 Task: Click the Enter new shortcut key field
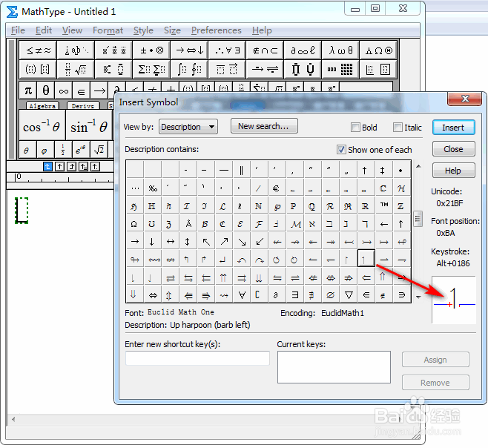[x=197, y=358]
